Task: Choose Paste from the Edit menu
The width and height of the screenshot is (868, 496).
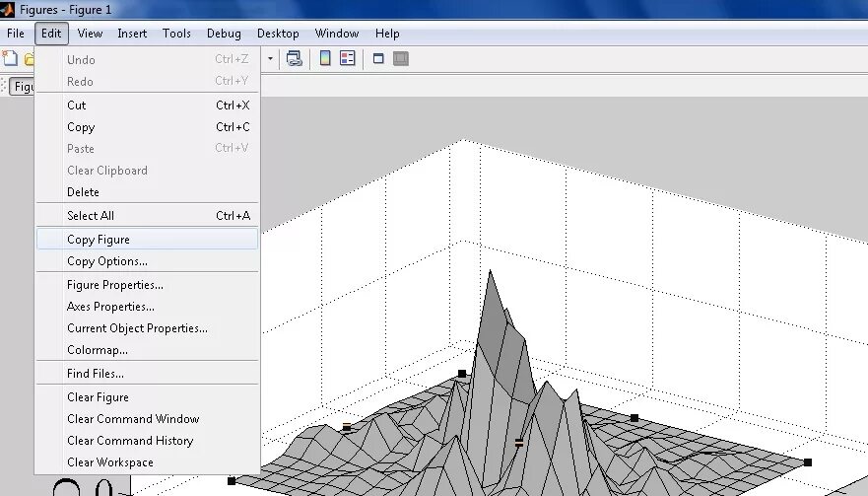Action: [x=147, y=149]
